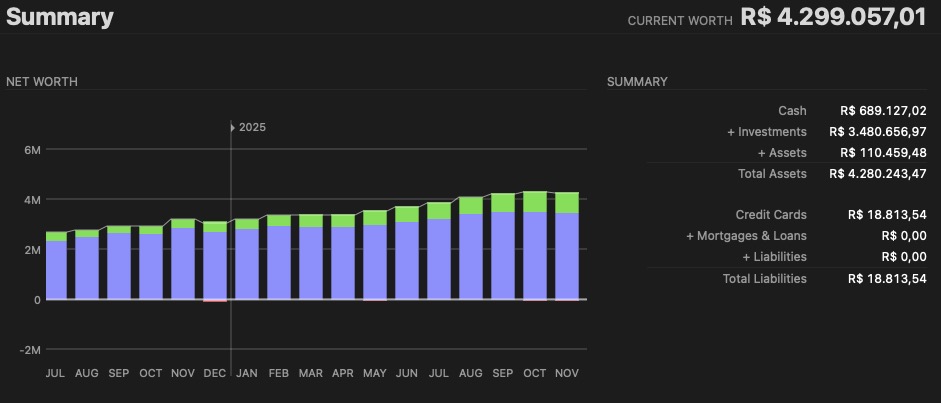Open the Cash row in the summary

tap(792, 110)
